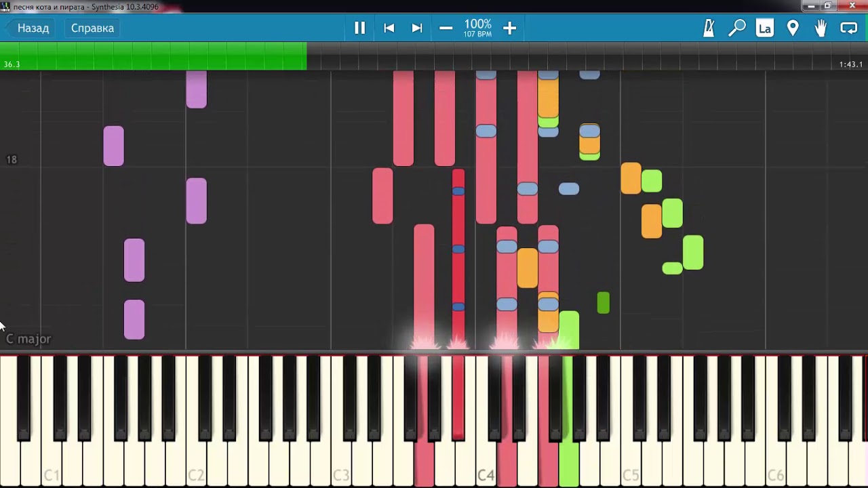
Task: Close the Synthesia window
Action: (852, 6)
